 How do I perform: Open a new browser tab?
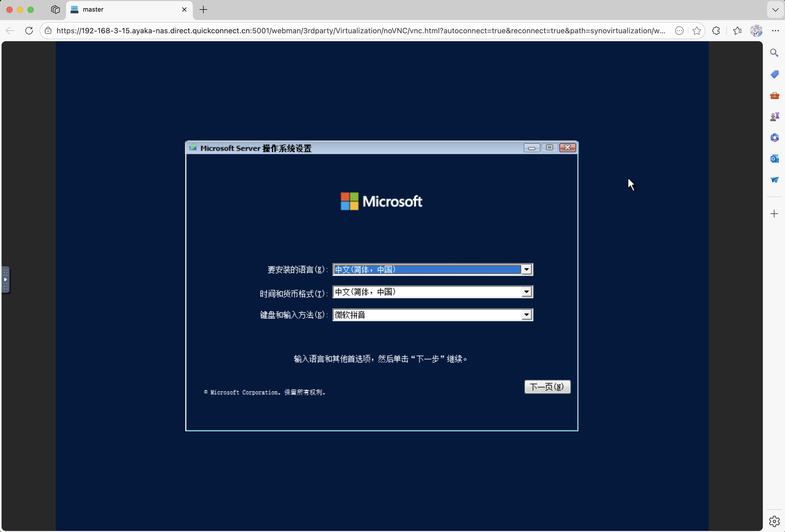pyautogui.click(x=203, y=10)
